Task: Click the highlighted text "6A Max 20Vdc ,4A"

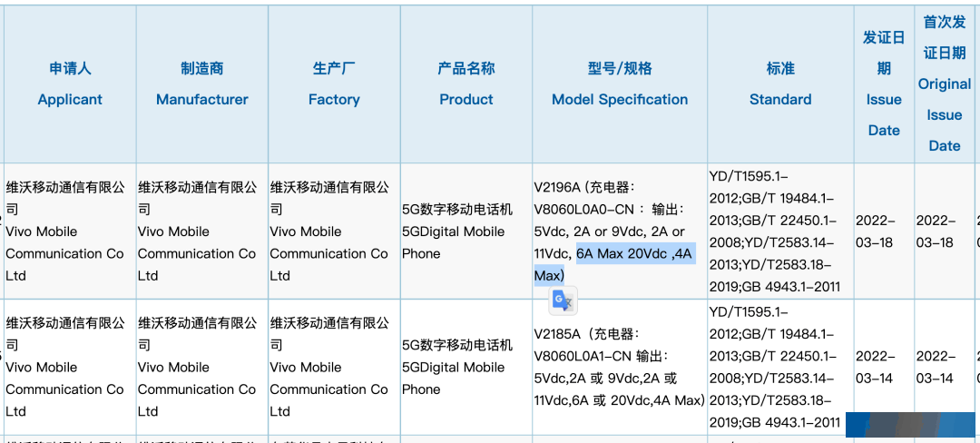Action: [636, 253]
